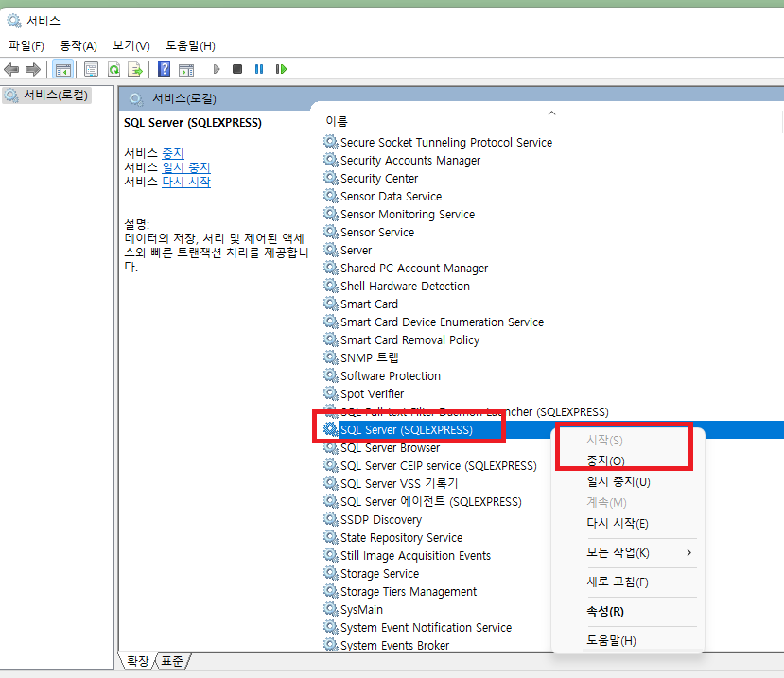Select Security Center service row
The height and width of the screenshot is (678, 784).
pos(378,179)
